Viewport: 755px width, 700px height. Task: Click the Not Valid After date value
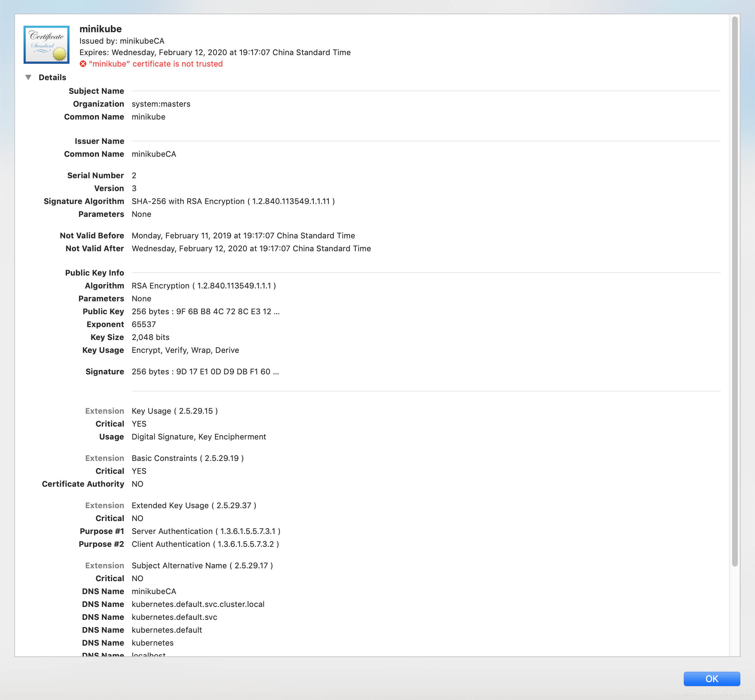(x=251, y=248)
